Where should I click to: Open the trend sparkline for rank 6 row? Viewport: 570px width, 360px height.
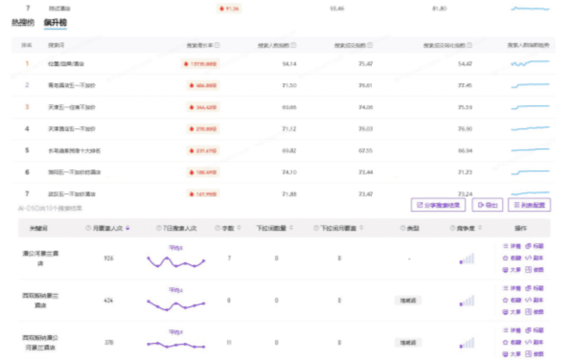tap(530, 172)
